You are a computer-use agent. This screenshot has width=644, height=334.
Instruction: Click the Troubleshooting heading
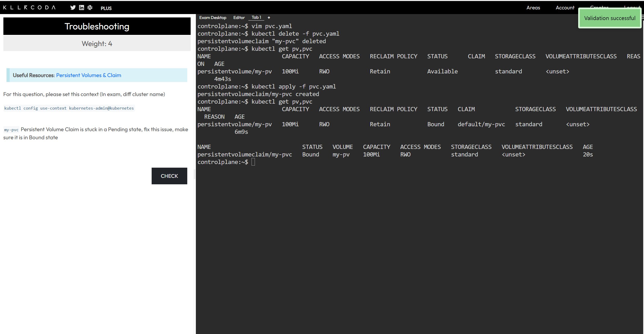tap(97, 26)
